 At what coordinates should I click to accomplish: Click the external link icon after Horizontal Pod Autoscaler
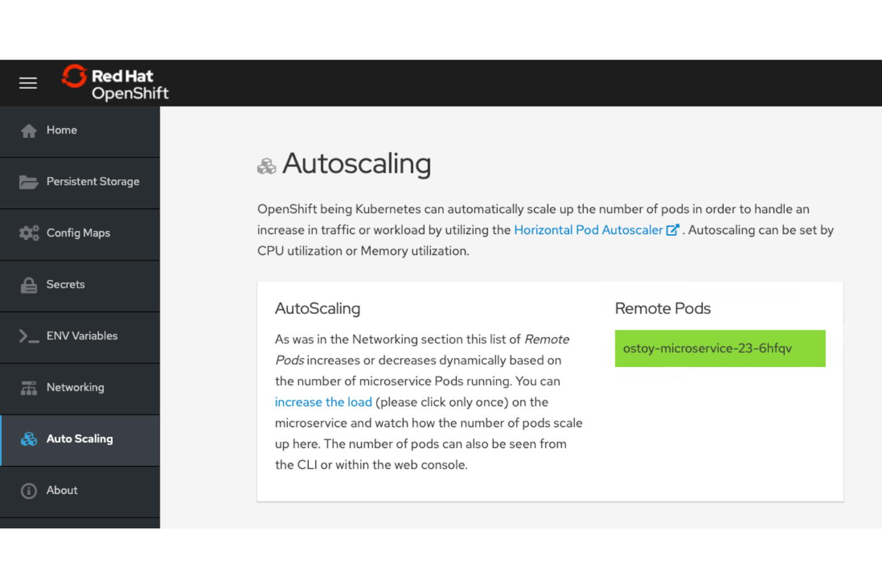pyautogui.click(x=673, y=229)
